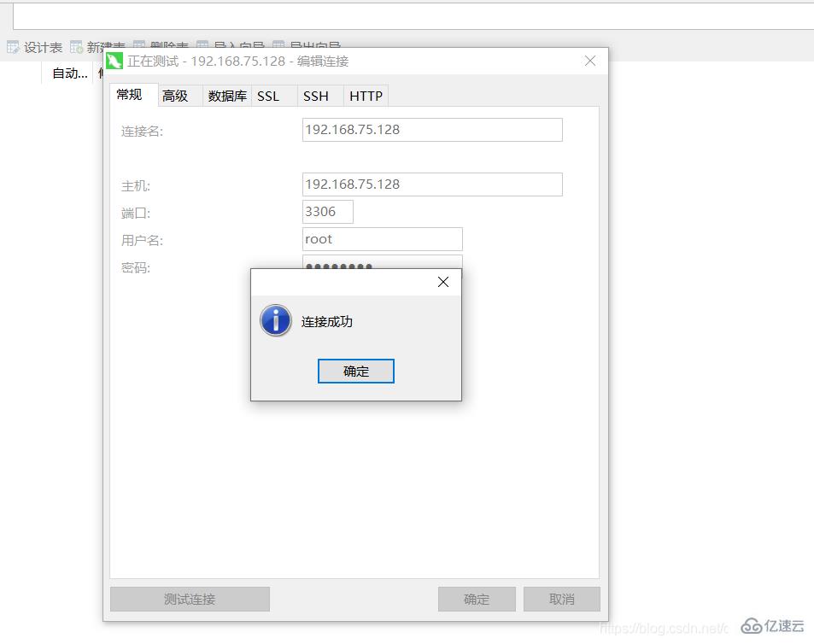
Task: Click the information icon in success message
Action: tap(275, 321)
